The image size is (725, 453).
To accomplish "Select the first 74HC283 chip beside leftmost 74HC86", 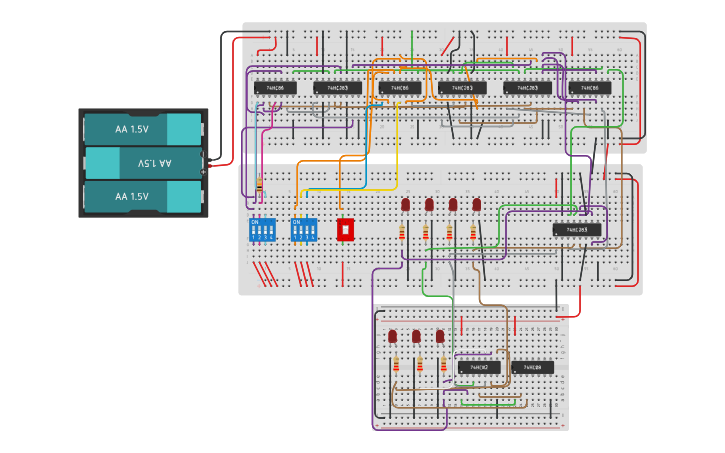I will (x=338, y=87).
